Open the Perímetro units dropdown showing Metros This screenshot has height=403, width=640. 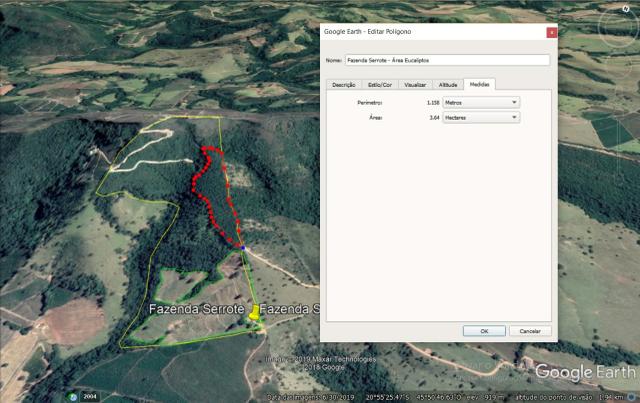[x=481, y=102]
